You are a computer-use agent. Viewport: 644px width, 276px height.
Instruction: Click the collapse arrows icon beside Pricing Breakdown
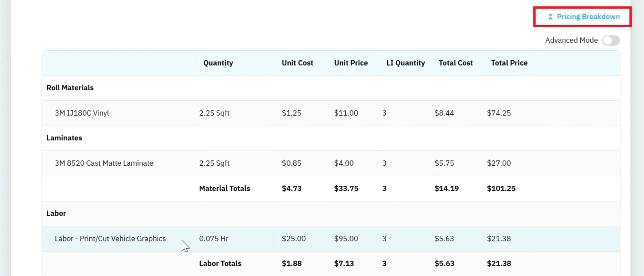pyautogui.click(x=550, y=17)
